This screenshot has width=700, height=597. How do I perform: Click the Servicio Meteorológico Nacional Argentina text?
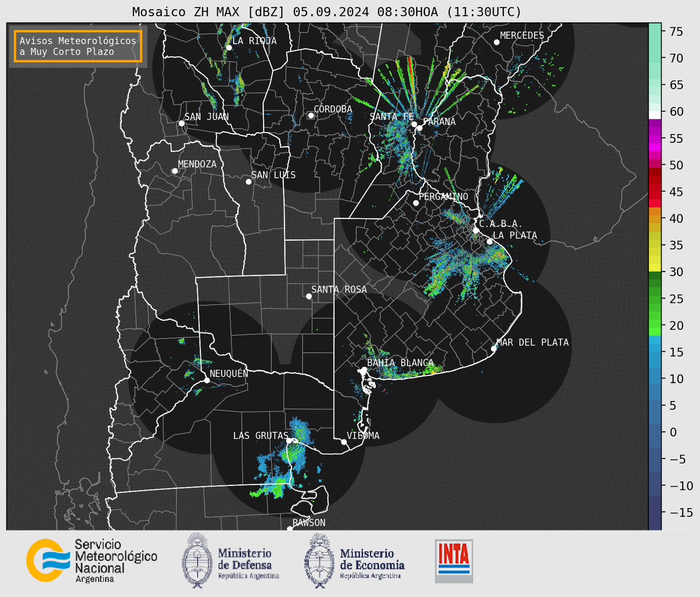tap(116, 561)
